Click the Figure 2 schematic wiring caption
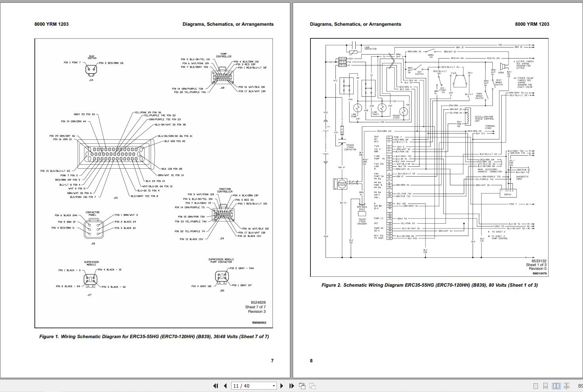 coord(429,285)
